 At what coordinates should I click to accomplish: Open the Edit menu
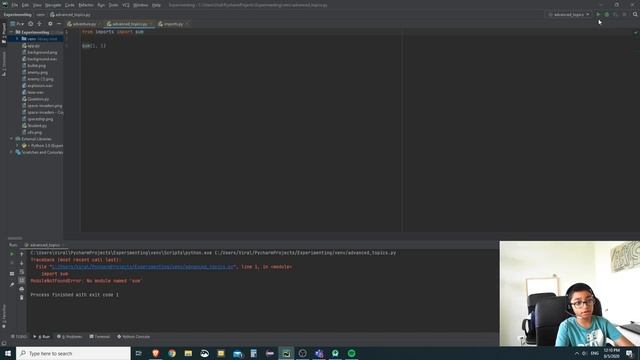pyautogui.click(x=25, y=5)
